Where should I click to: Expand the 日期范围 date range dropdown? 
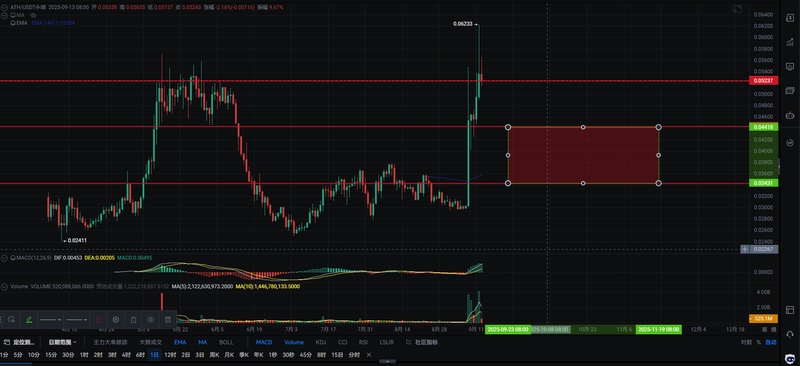coord(62,342)
